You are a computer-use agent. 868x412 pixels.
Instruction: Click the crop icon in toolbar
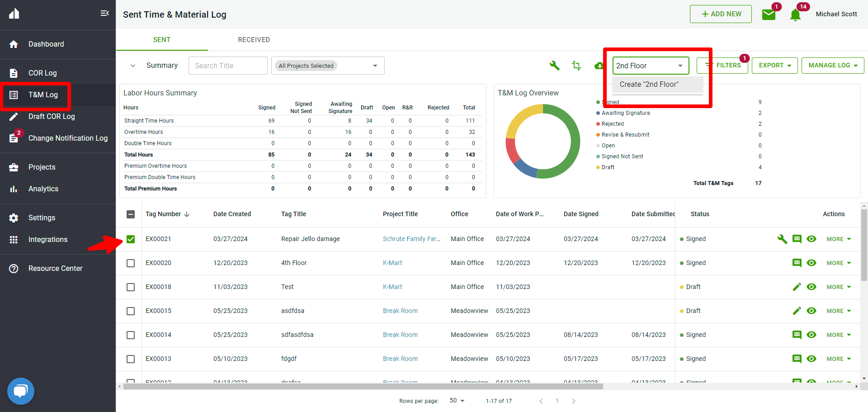(576, 66)
